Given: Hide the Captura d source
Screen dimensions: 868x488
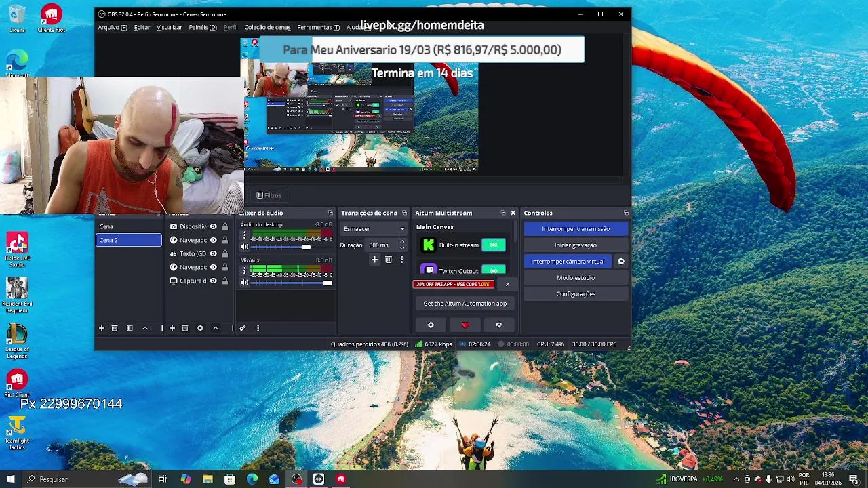Looking at the screenshot, I should click(x=213, y=281).
